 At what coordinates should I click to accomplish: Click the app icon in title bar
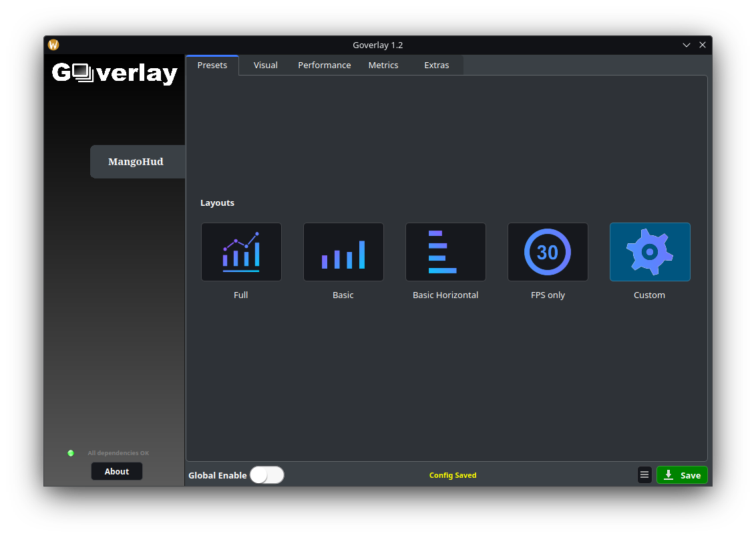pyautogui.click(x=53, y=45)
